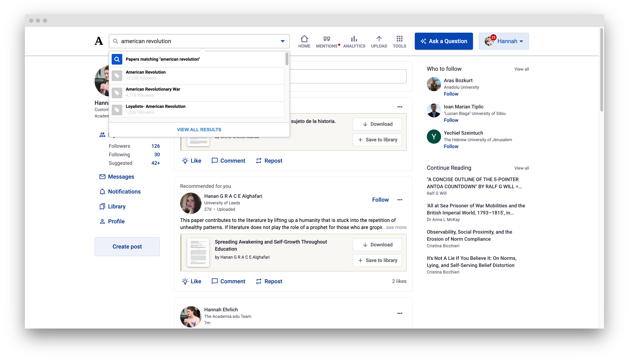
Task: Comment on the 'sujeto de la historia' post
Action: [x=228, y=161]
